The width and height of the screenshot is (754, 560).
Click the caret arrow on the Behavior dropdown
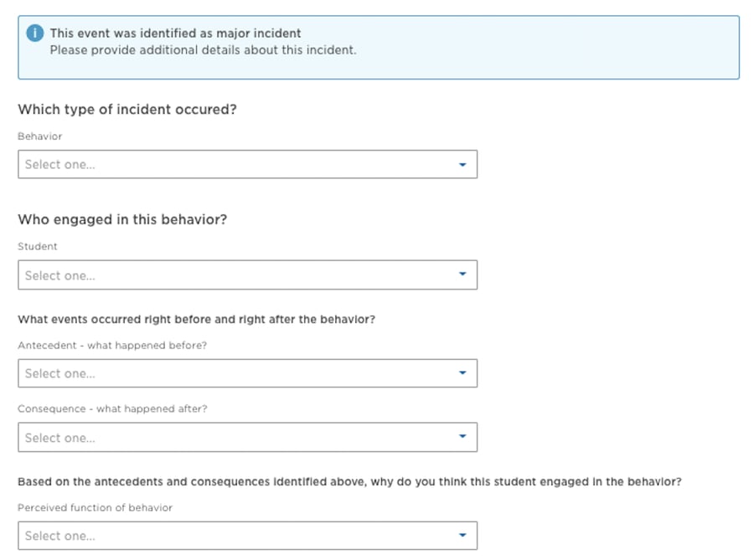462,164
